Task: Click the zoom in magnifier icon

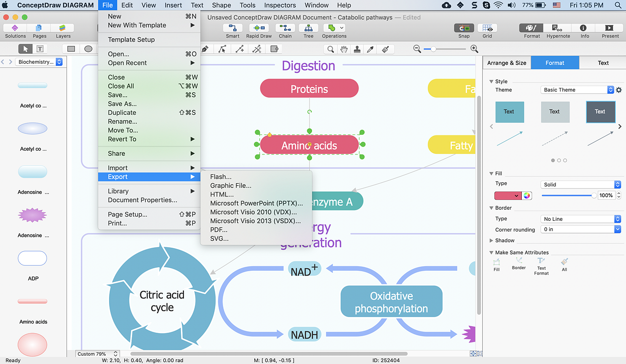Action: (x=474, y=49)
